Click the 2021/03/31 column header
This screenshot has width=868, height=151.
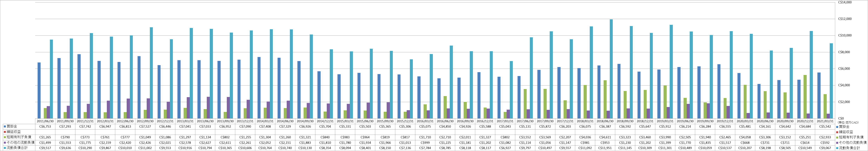(825, 121)
